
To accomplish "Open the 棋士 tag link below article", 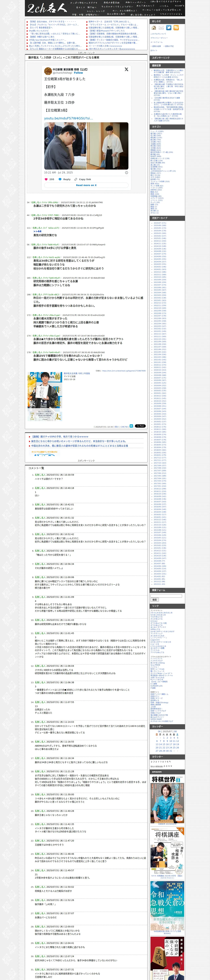I will click(x=117, y=427).
